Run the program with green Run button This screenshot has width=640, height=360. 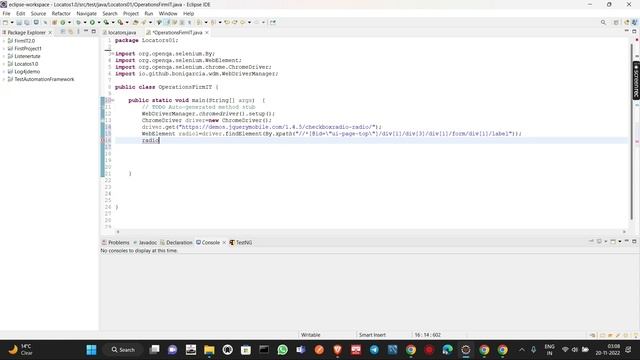tap(92, 22)
